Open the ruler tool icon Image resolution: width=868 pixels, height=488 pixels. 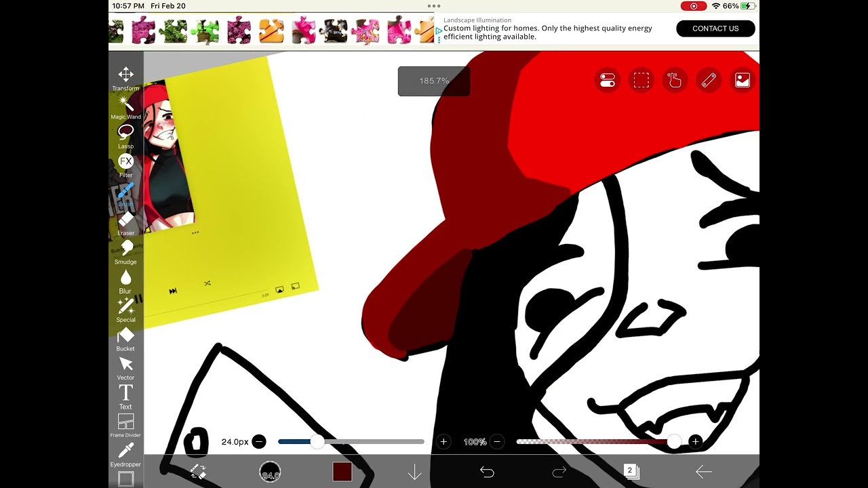tap(709, 81)
